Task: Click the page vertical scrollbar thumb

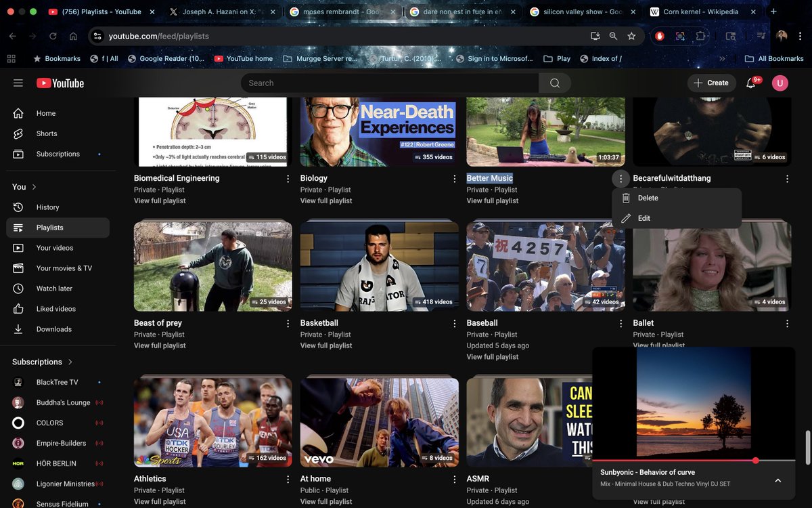Action: click(x=807, y=448)
